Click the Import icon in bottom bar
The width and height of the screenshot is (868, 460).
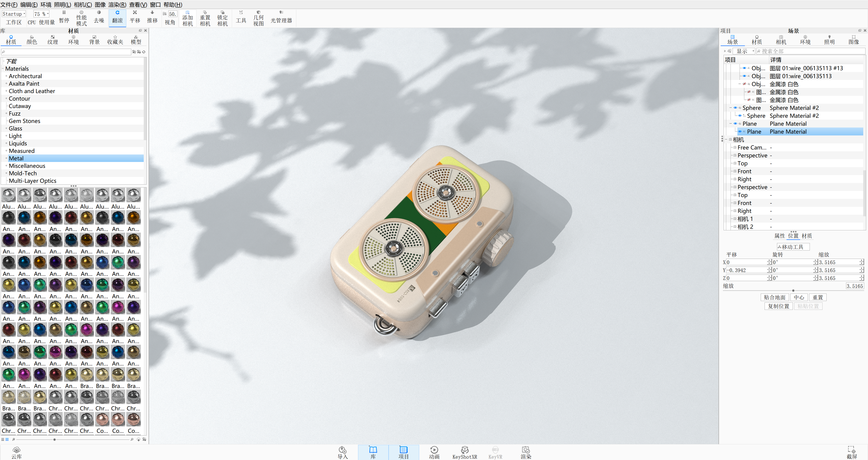(x=342, y=452)
